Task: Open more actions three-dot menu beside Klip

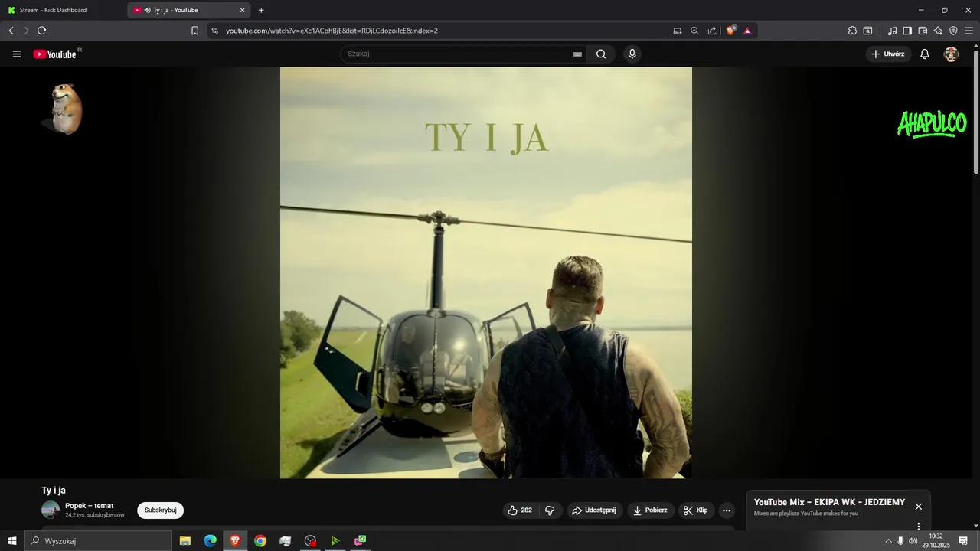Action: coord(727,510)
